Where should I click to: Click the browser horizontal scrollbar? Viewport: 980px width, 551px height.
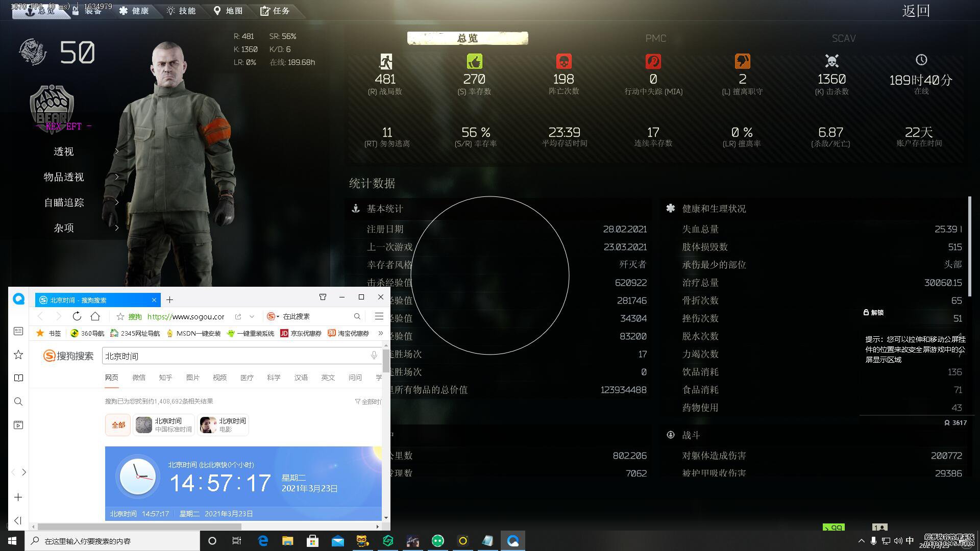(139, 527)
